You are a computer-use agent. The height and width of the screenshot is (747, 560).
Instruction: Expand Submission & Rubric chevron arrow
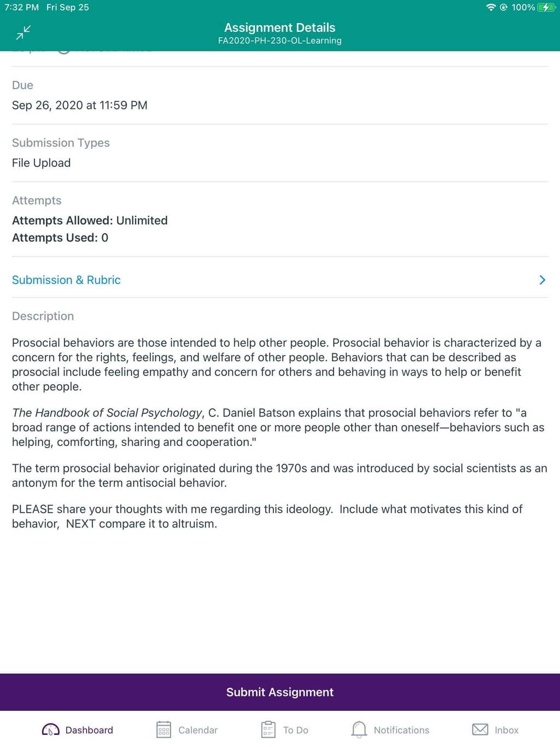pyautogui.click(x=542, y=280)
